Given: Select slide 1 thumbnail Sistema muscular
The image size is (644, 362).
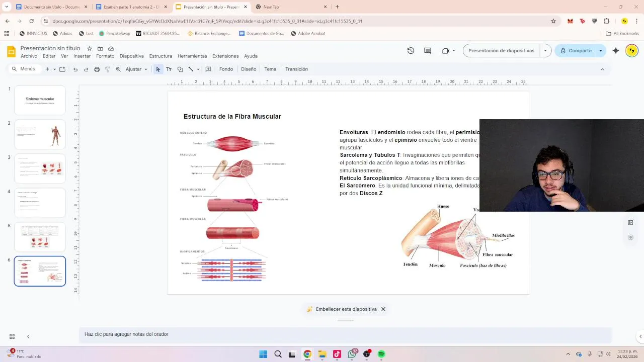Looking at the screenshot, I should click(40, 100).
